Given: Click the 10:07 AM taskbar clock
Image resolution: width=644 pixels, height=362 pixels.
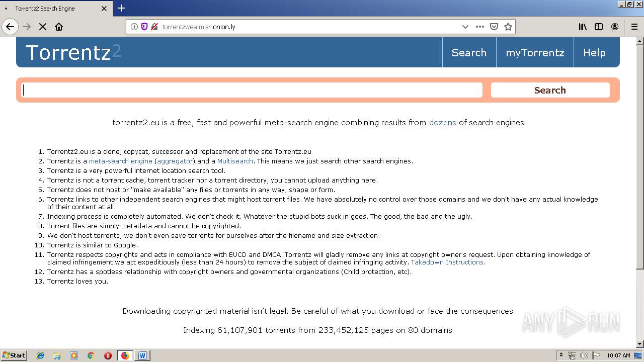Looking at the screenshot, I should [618, 355].
